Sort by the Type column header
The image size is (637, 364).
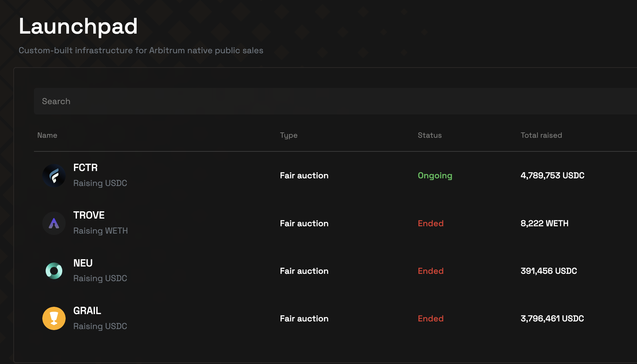pyautogui.click(x=289, y=135)
